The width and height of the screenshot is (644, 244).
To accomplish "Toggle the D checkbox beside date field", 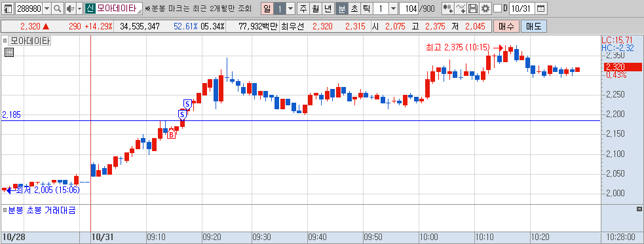I will pos(497,9).
